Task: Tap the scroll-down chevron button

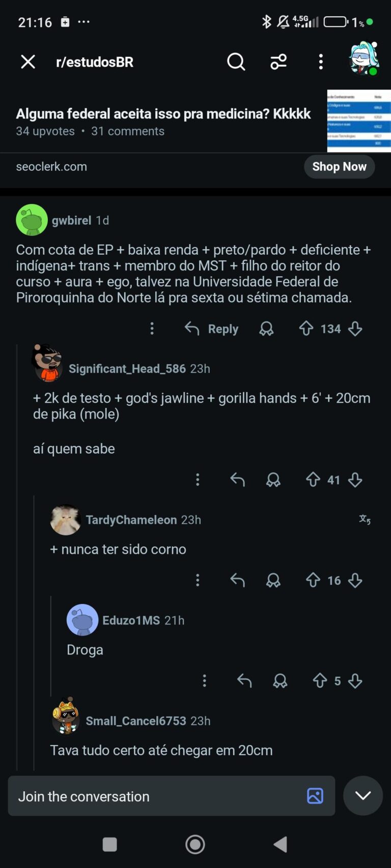Action: (x=363, y=796)
